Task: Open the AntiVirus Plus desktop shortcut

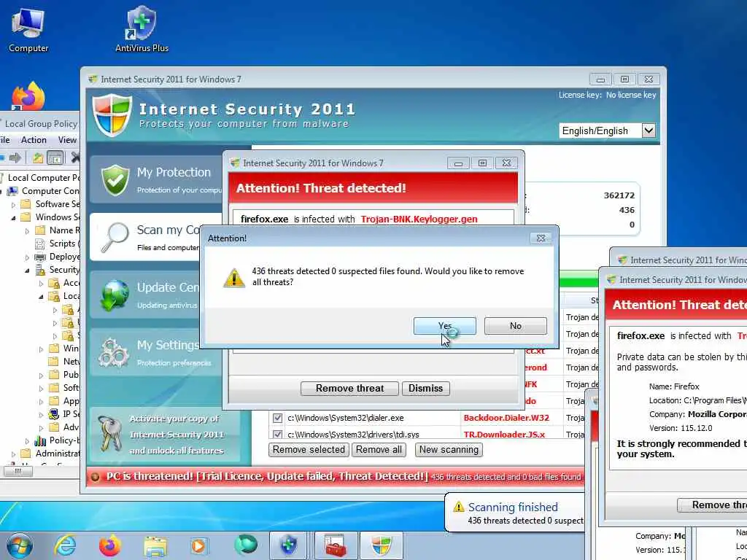Action: coord(142,29)
